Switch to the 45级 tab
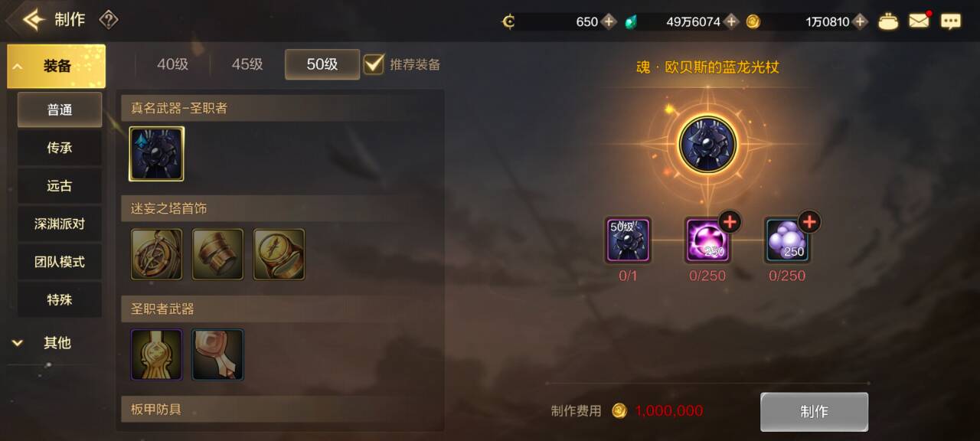This screenshot has height=441, width=980. (247, 64)
